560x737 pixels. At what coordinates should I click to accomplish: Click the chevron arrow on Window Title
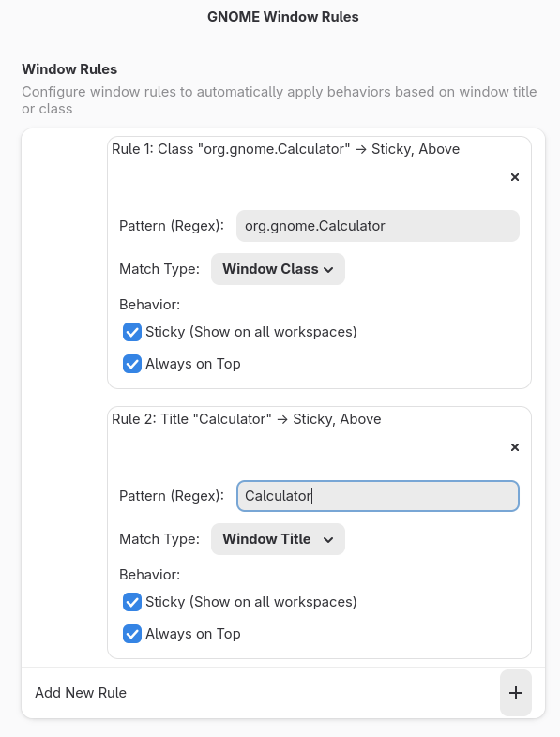click(328, 539)
